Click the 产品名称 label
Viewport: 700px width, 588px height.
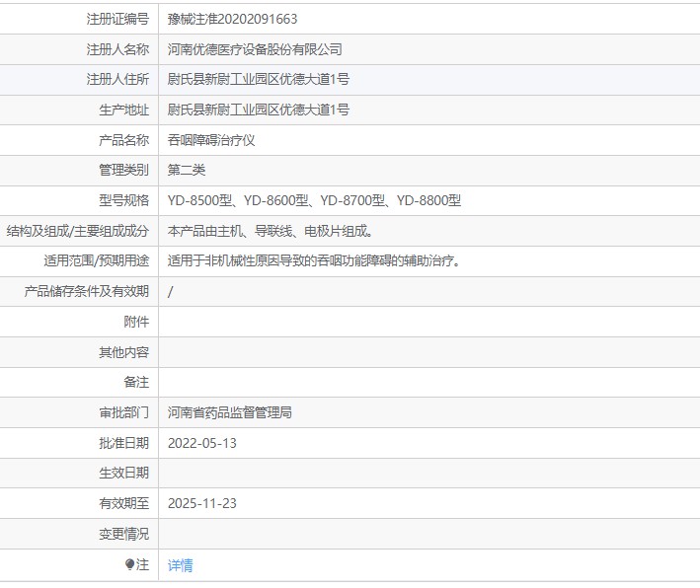124,140
